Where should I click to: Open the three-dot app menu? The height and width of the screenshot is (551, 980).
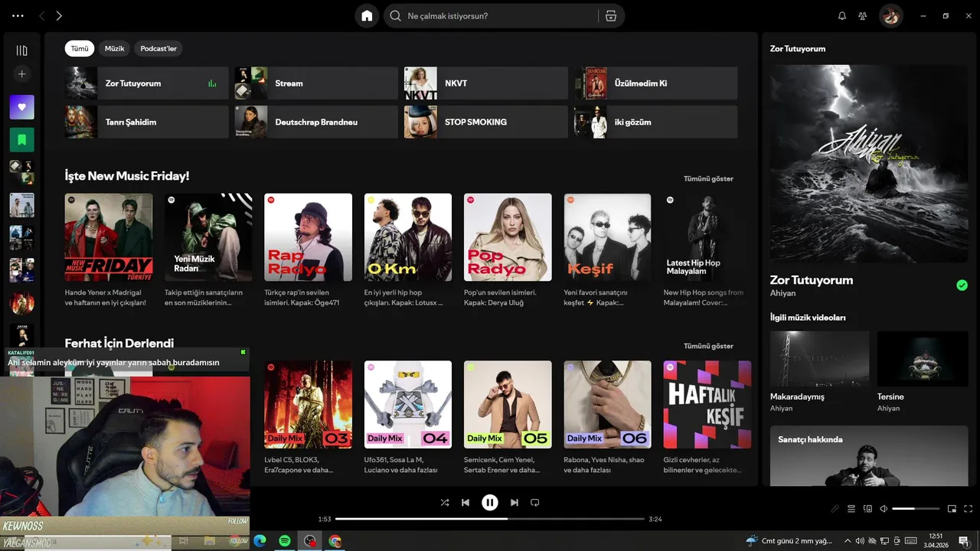(18, 16)
